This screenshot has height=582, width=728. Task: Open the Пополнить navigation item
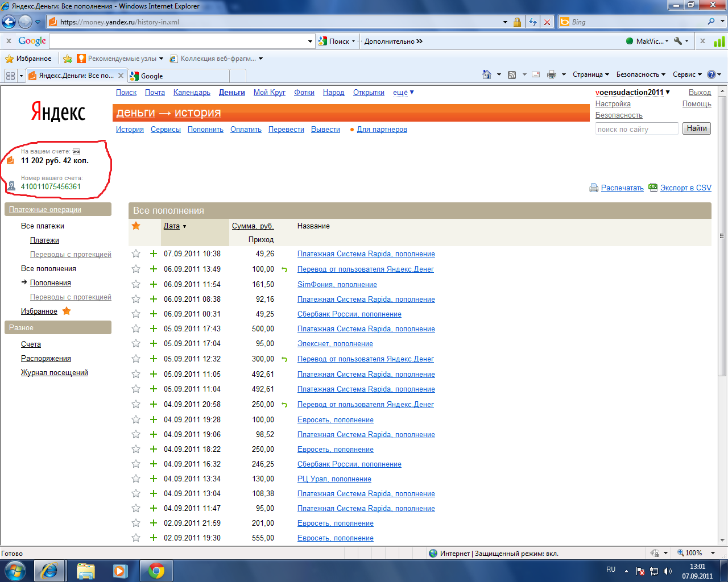(205, 130)
